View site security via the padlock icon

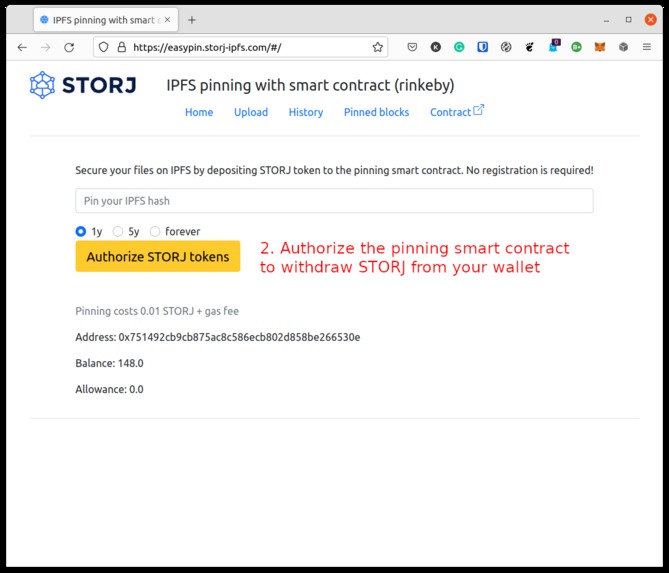point(122,47)
